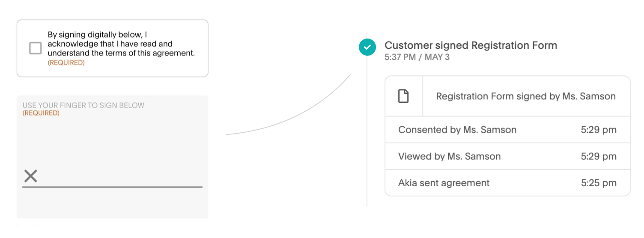Open 'Registration Form signed by Ms. Samson'
644x238 pixels.
[525, 96]
